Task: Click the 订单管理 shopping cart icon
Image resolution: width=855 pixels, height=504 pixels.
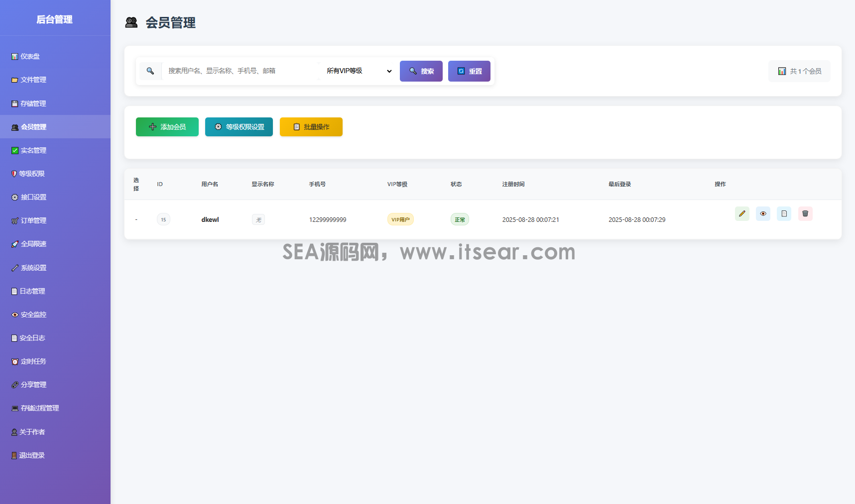Action: click(x=15, y=221)
